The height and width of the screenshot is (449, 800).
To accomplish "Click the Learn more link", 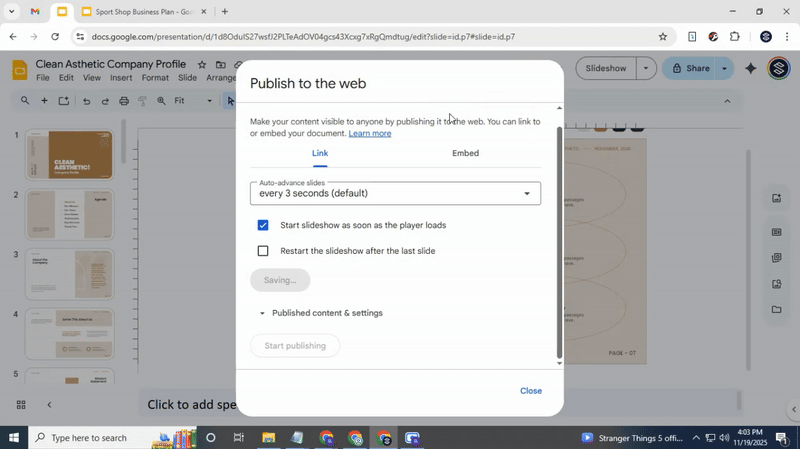I will point(369,134).
